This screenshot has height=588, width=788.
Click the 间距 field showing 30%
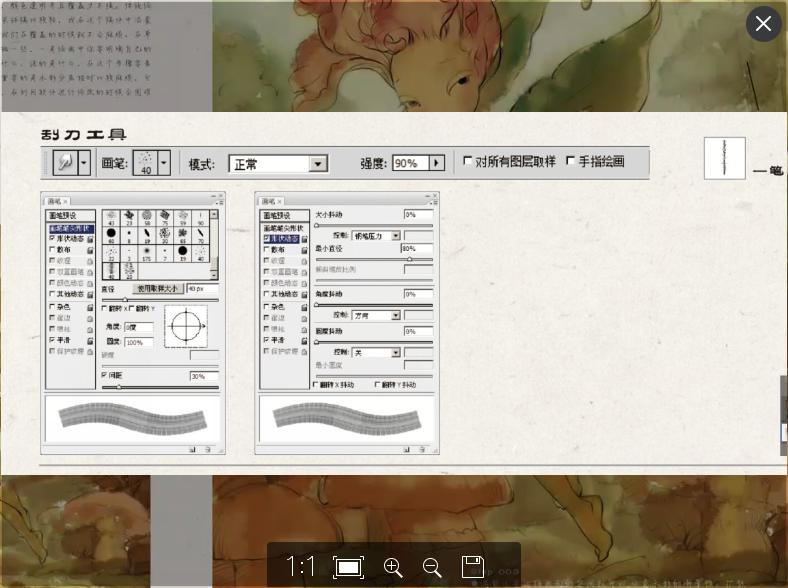click(x=204, y=376)
